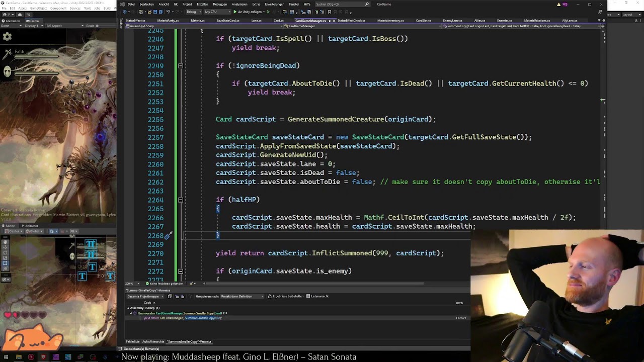Collapse the if (halfHP) code block
The image size is (644, 362).
(180, 200)
